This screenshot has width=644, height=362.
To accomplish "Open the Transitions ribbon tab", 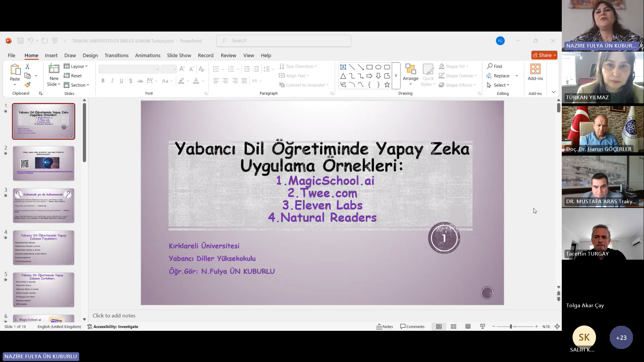I will (x=116, y=55).
